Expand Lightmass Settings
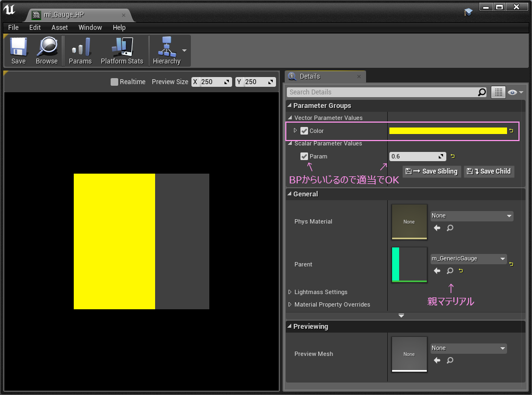The image size is (532, 395). pyautogui.click(x=290, y=292)
